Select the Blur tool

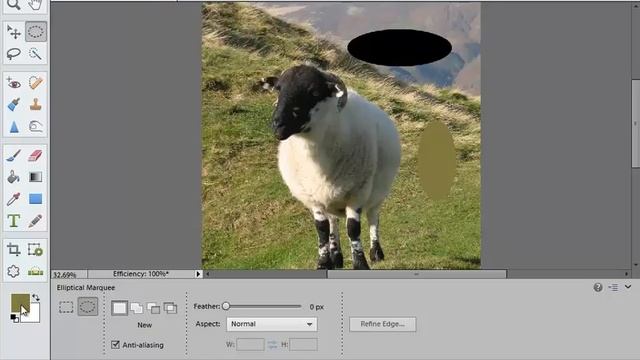[x=13, y=127]
